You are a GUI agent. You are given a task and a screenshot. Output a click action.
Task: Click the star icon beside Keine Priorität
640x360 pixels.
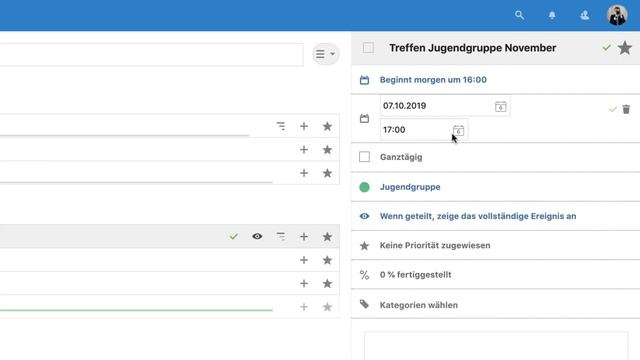pyautogui.click(x=364, y=246)
